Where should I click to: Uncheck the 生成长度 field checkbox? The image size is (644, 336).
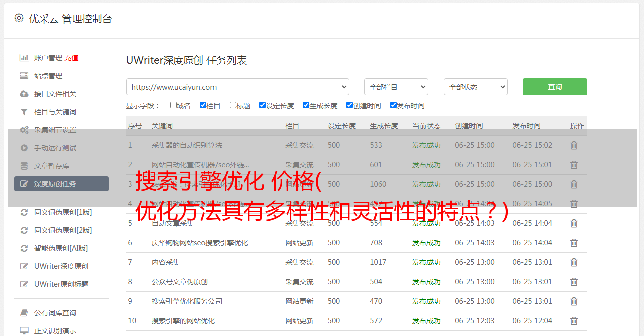coord(306,105)
